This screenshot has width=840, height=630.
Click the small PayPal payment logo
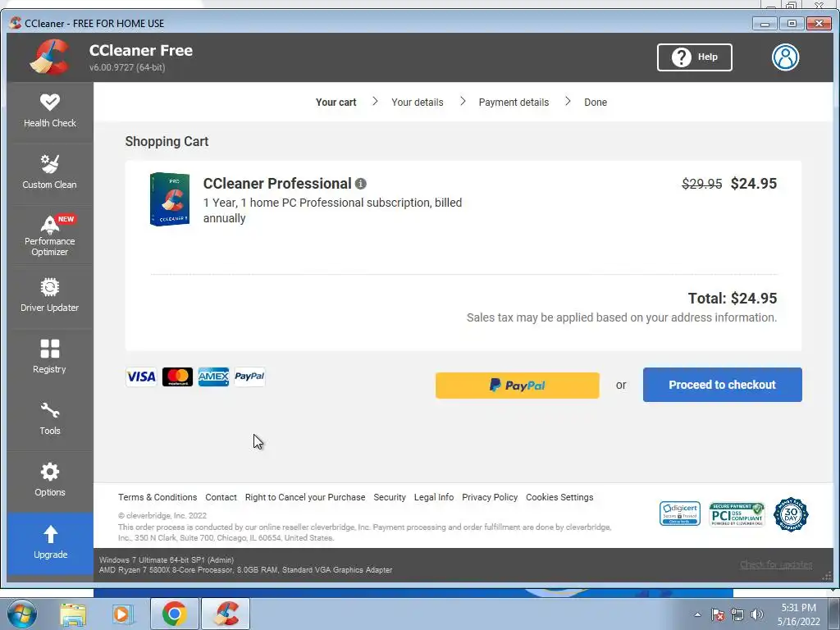[249, 377]
